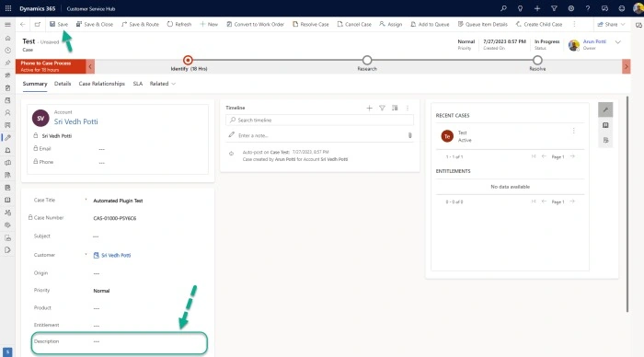This screenshot has width=644, height=357.
Task: Open Queue Item Details
Action: pos(483,24)
